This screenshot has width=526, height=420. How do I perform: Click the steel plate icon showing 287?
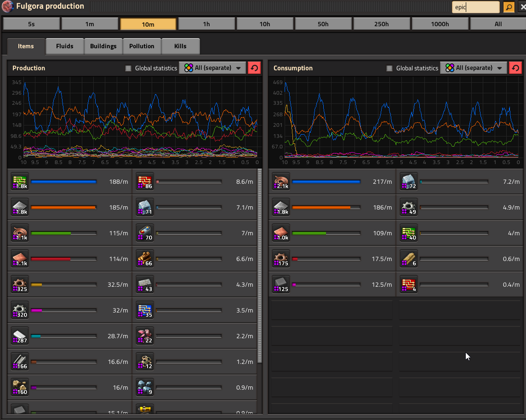(x=20, y=336)
